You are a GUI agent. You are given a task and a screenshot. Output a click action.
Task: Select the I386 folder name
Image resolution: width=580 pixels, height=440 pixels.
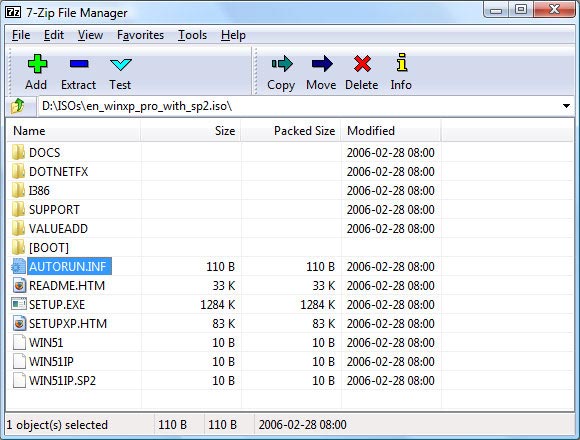pos(39,190)
